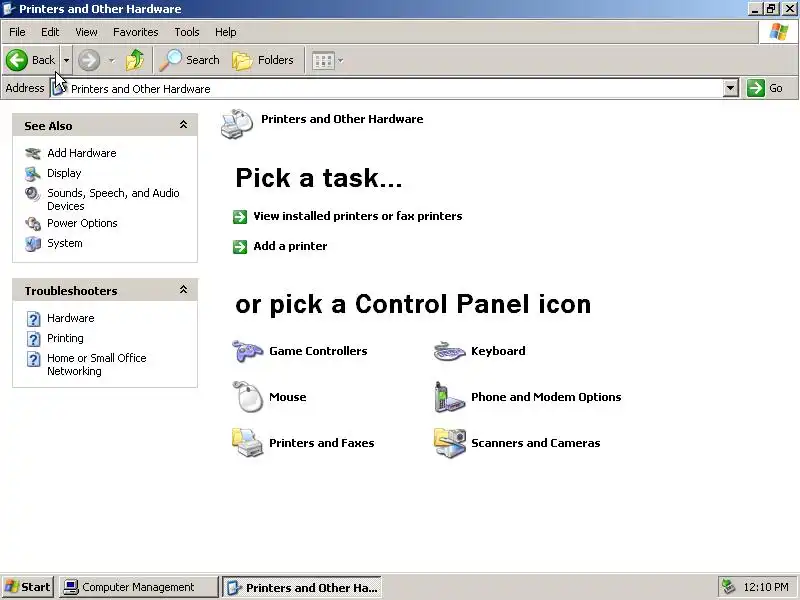Image resolution: width=800 pixels, height=600 pixels.
Task: Open the System link
Action: 65,243
